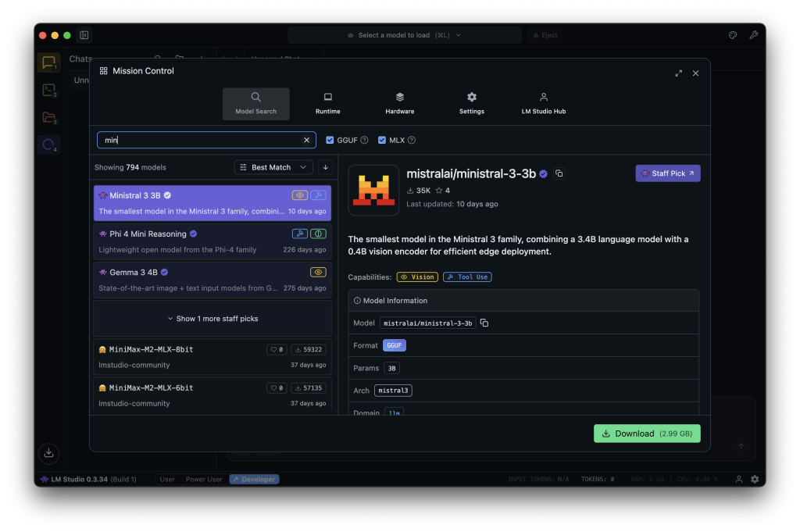Screen dimensions: 800x532
Task: Open the Developer terminal sidebar icon
Action: tap(48, 90)
